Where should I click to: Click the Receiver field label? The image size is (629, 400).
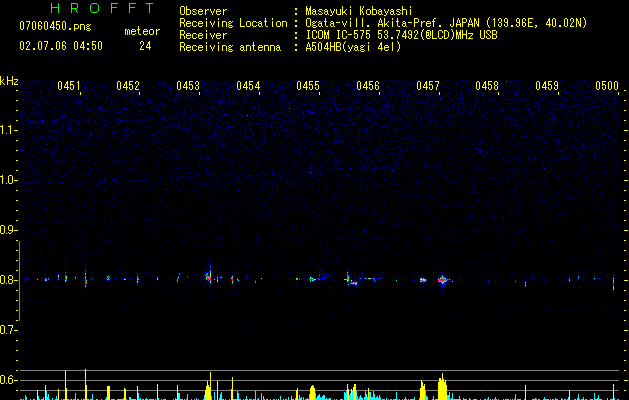click(x=203, y=35)
